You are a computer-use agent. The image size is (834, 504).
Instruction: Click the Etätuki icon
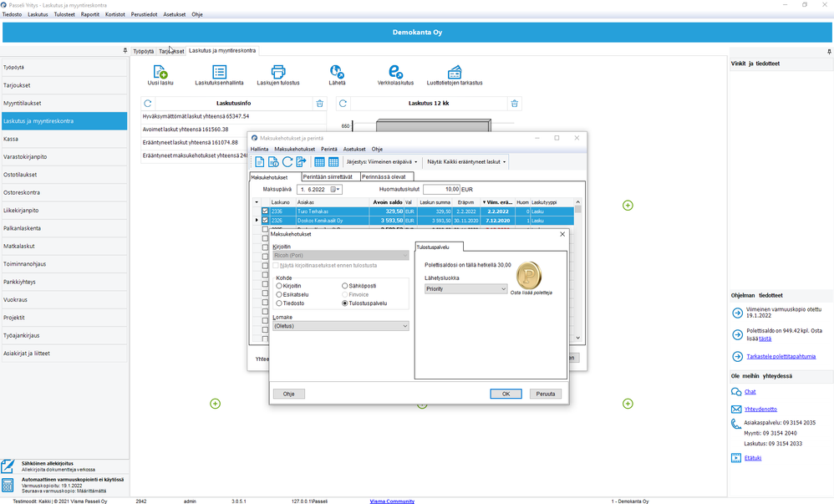pyautogui.click(x=736, y=458)
